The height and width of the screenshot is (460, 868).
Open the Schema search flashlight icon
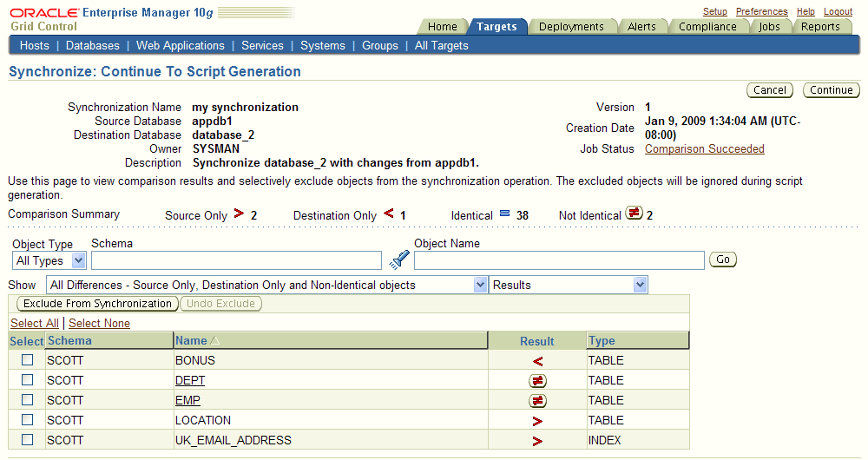click(x=398, y=260)
